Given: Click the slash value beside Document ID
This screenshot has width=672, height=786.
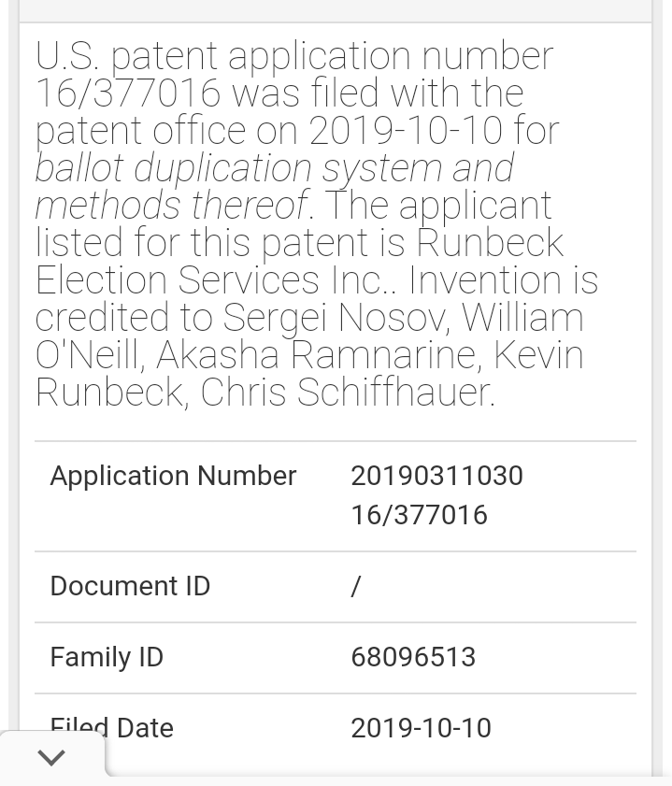Looking at the screenshot, I should [x=356, y=586].
